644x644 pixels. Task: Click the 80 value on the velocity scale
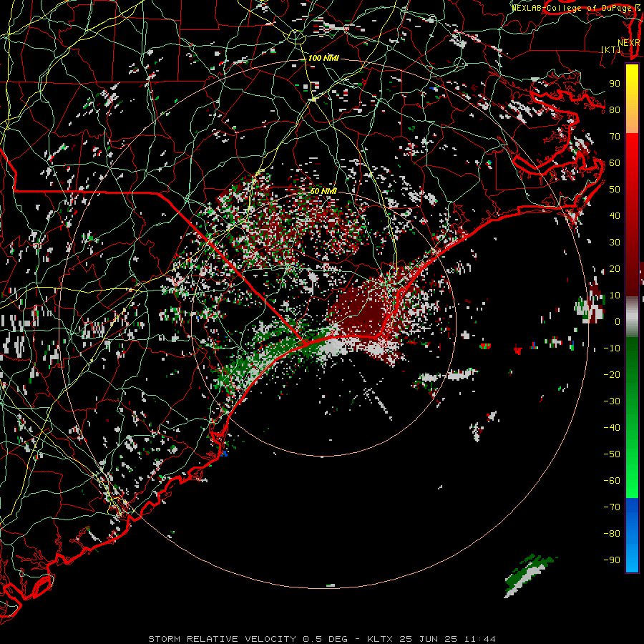[615, 109]
